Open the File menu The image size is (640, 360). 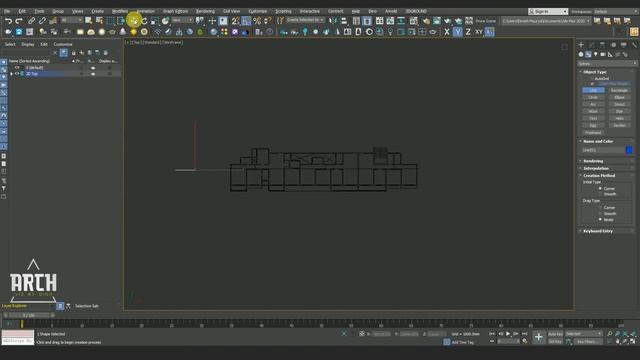(x=7, y=11)
